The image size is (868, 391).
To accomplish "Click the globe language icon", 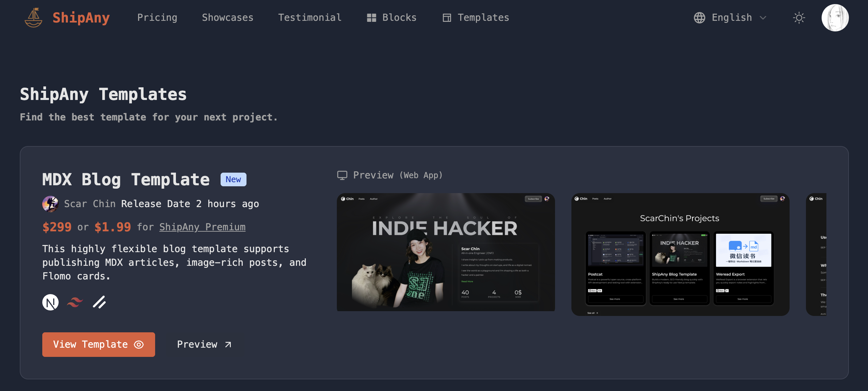I will click(x=699, y=18).
